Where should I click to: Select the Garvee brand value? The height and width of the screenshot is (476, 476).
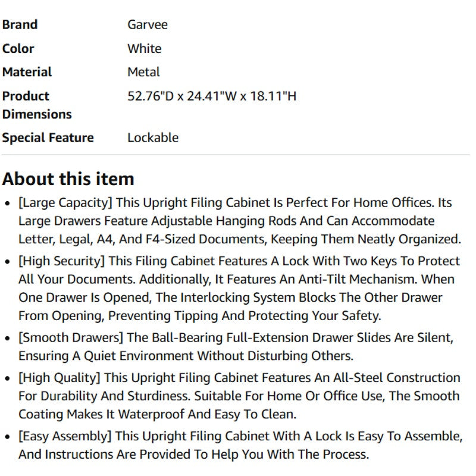(148, 24)
